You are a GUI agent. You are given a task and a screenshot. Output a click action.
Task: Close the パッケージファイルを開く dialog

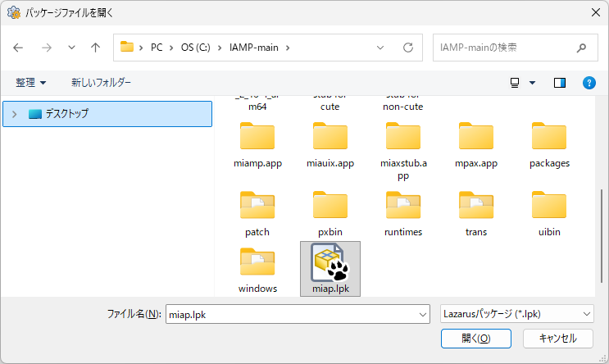click(596, 12)
